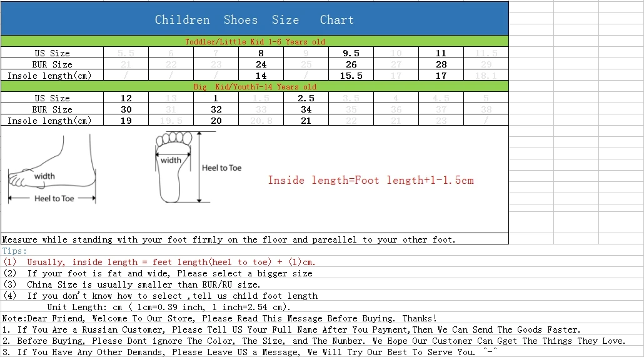
Task: Click the US size 12 cell
Action: 126,98
